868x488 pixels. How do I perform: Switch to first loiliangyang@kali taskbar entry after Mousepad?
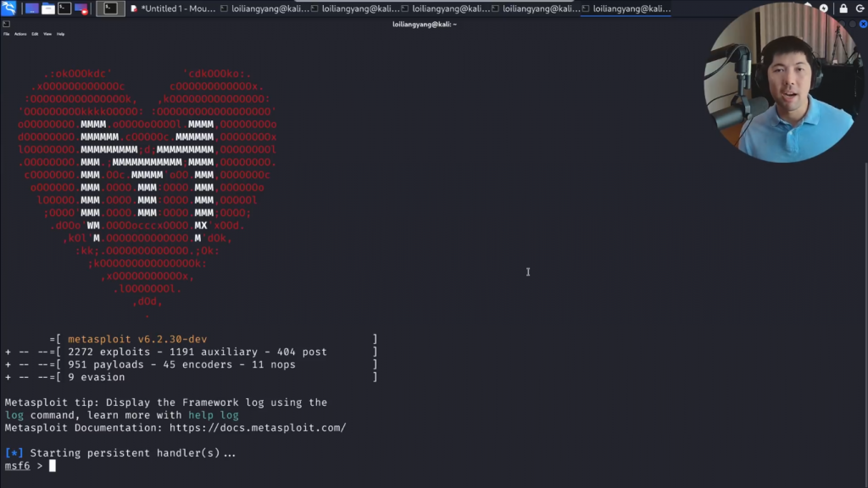(264, 8)
